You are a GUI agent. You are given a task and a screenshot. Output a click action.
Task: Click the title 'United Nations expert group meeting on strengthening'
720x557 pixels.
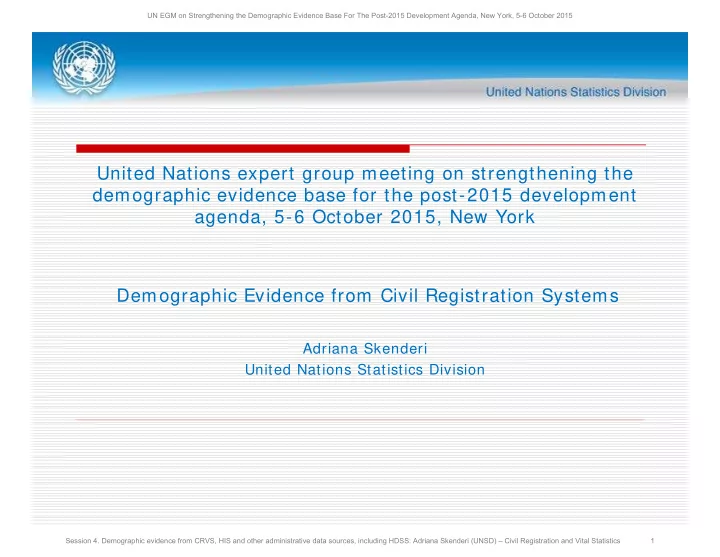pyautogui.click(x=365, y=174)
